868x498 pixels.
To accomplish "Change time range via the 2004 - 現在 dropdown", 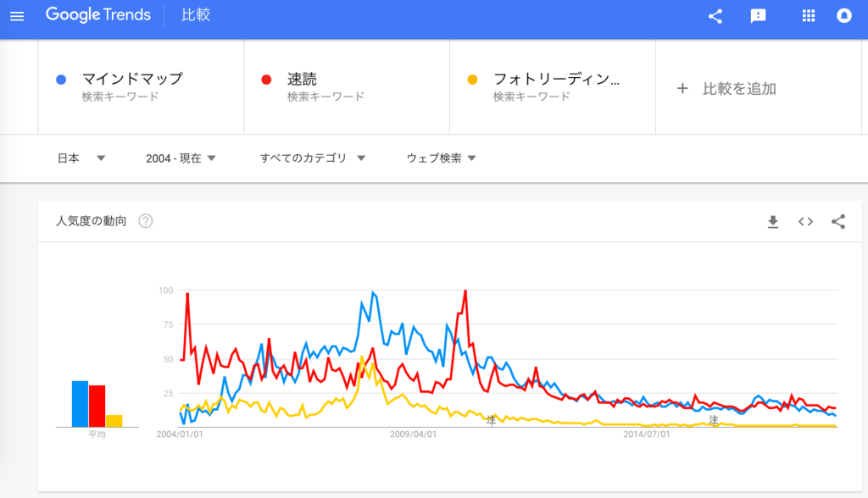I will [180, 158].
